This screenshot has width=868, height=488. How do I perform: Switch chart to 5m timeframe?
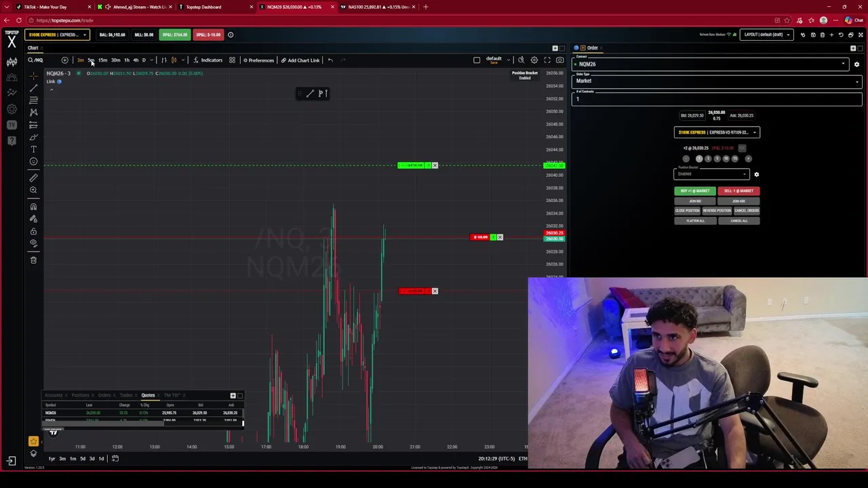91,60
